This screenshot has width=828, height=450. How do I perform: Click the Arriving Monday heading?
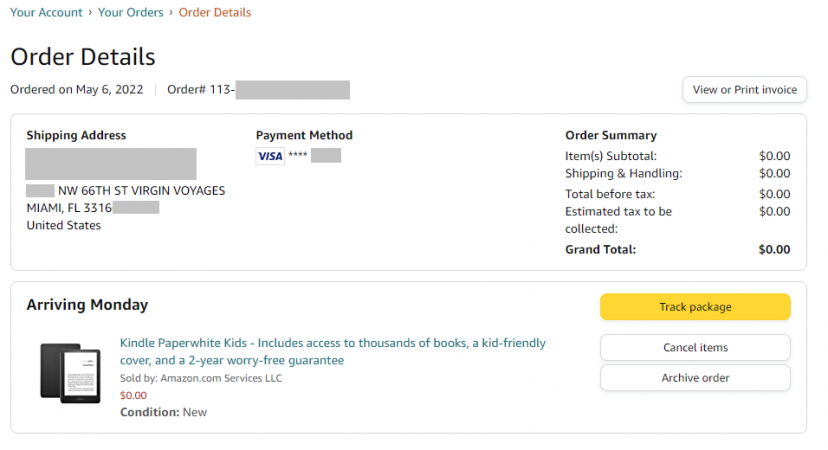point(87,305)
